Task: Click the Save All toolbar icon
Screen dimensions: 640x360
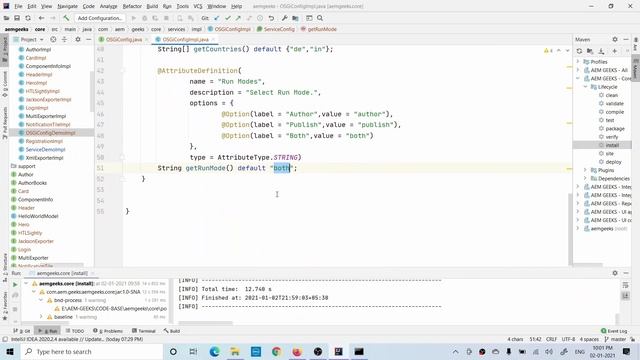Action: [17, 18]
